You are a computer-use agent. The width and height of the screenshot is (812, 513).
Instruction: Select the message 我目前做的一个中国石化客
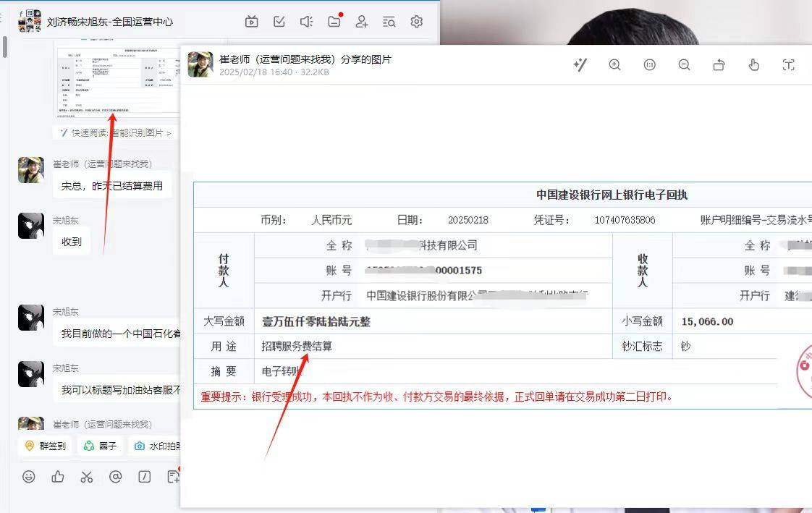[117, 334]
